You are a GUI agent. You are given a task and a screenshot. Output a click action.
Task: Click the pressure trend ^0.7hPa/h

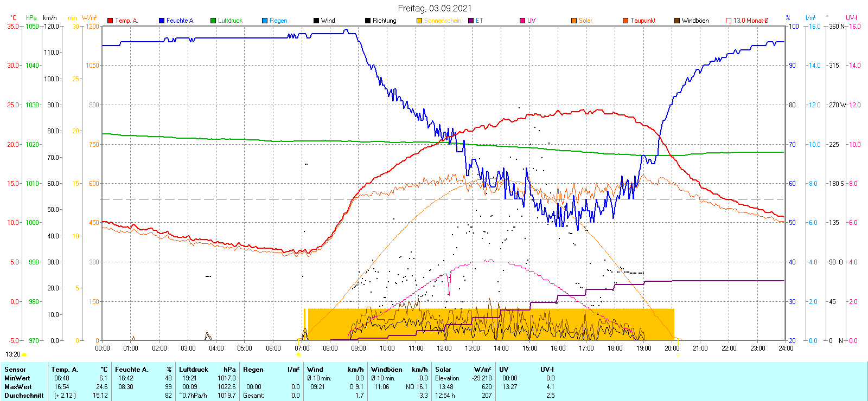[x=194, y=396]
